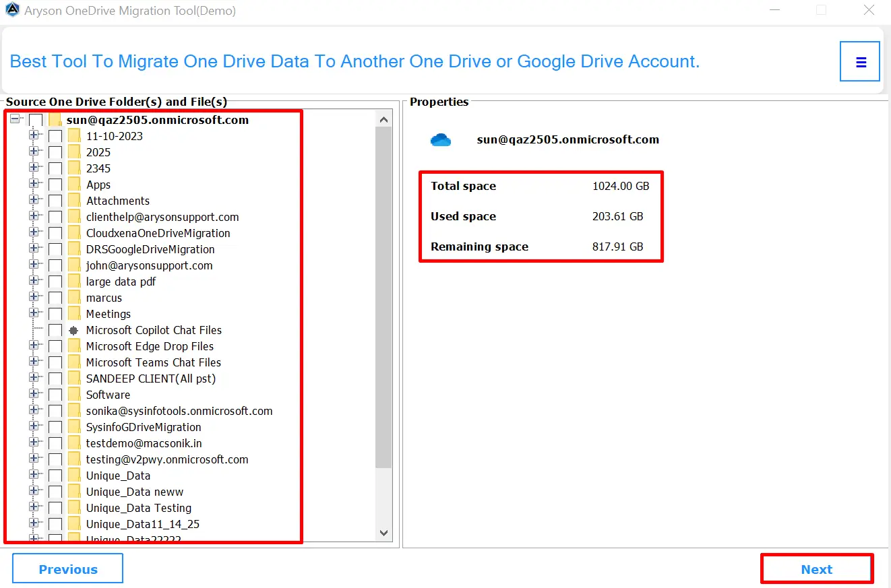The height and width of the screenshot is (588, 891).
Task: Check the 2025 folder checkbox
Action: (55, 152)
